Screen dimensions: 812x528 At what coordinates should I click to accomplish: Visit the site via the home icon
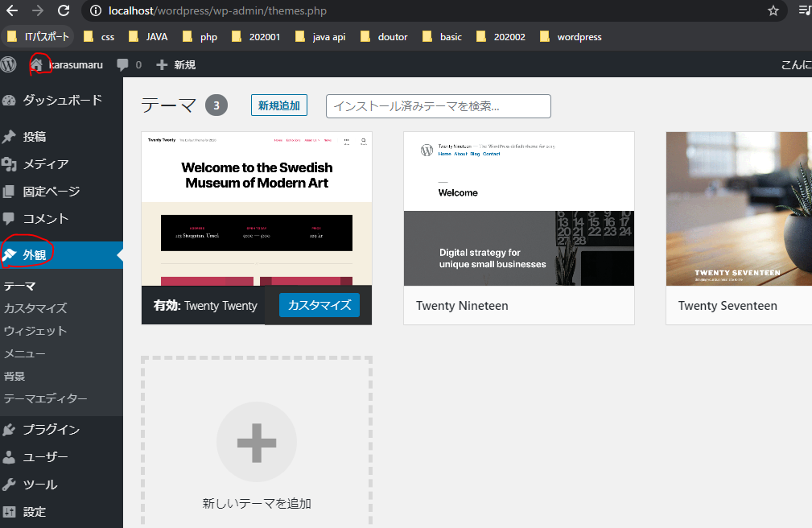(x=36, y=64)
